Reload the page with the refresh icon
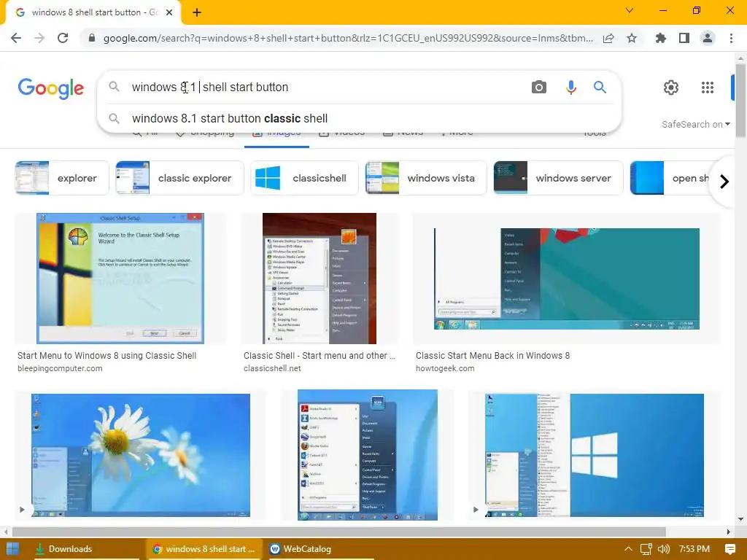This screenshot has width=747, height=560. [63, 38]
